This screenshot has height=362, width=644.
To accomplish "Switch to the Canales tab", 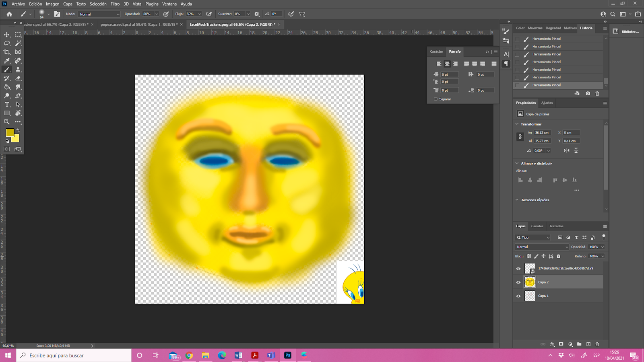I will pyautogui.click(x=537, y=226).
